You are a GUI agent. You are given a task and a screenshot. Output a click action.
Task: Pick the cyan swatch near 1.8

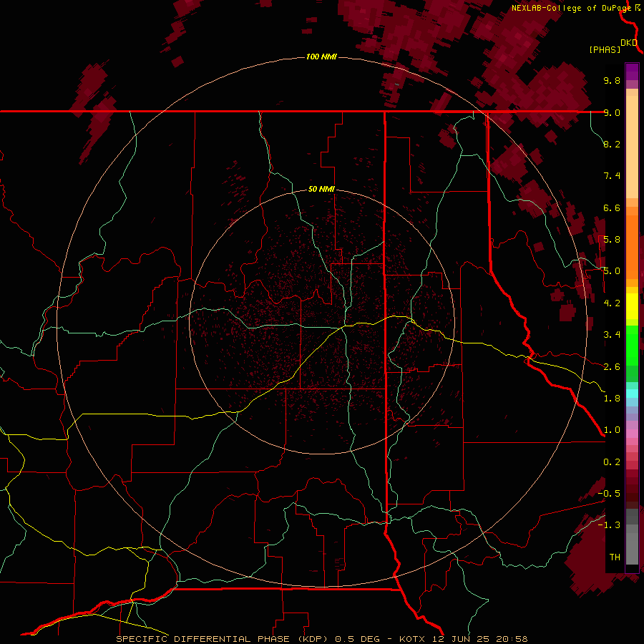[x=632, y=394]
